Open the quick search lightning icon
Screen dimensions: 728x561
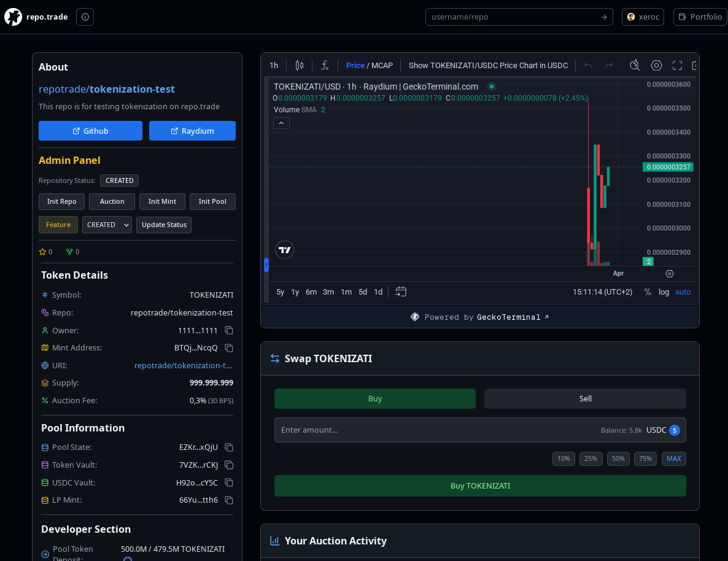(x=635, y=66)
